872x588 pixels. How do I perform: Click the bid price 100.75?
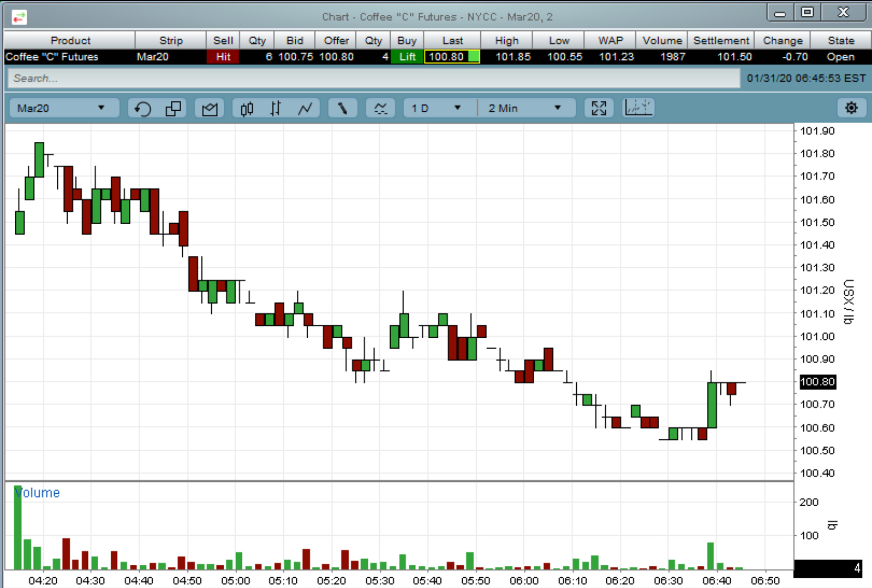click(x=295, y=57)
